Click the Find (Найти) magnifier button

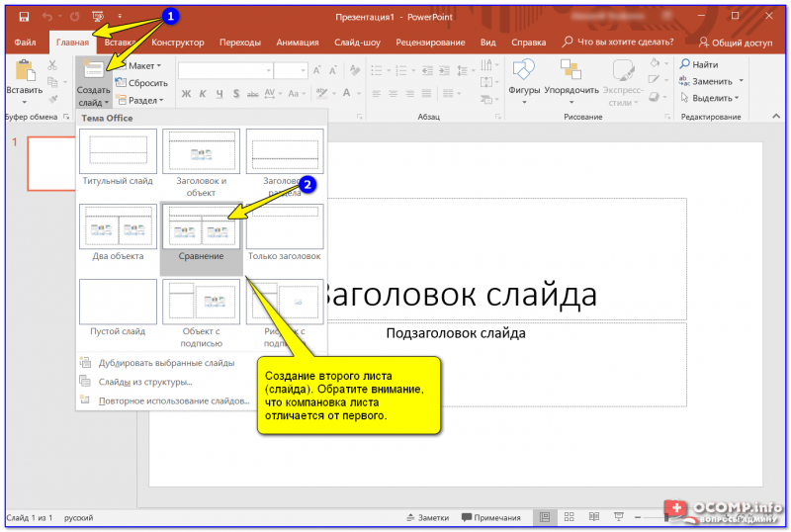point(699,64)
